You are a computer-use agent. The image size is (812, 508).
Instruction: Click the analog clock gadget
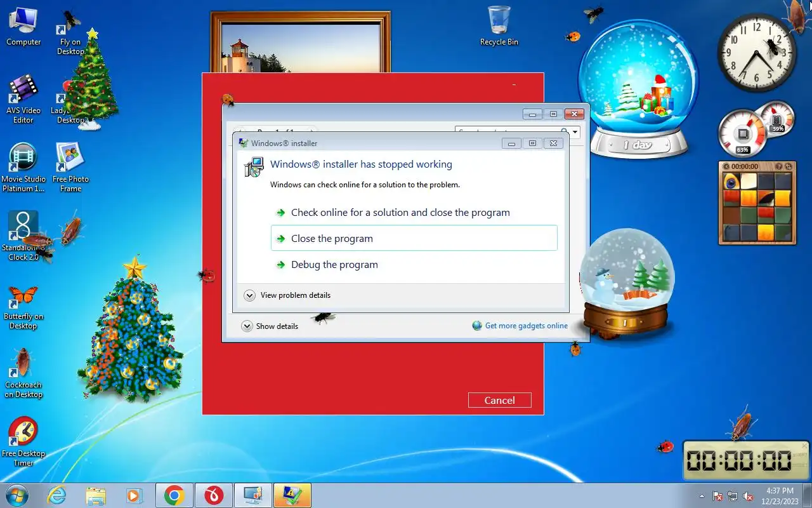click(757, 54)
